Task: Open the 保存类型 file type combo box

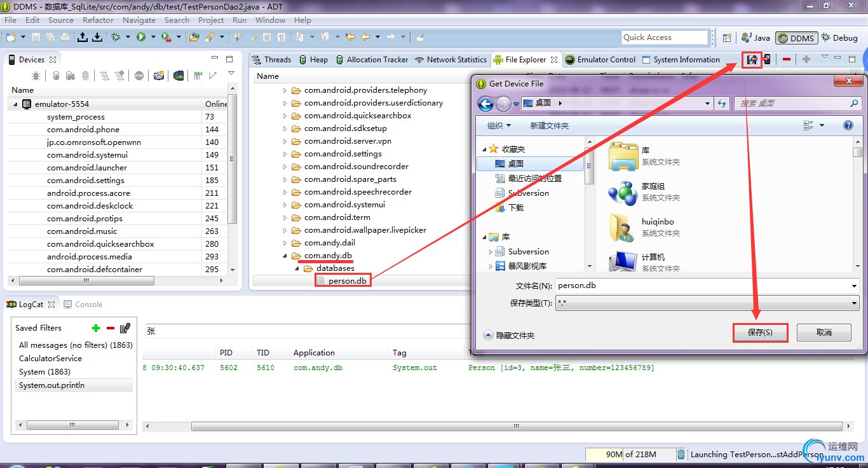Action: pyautogui.click(x=707, y=303)
